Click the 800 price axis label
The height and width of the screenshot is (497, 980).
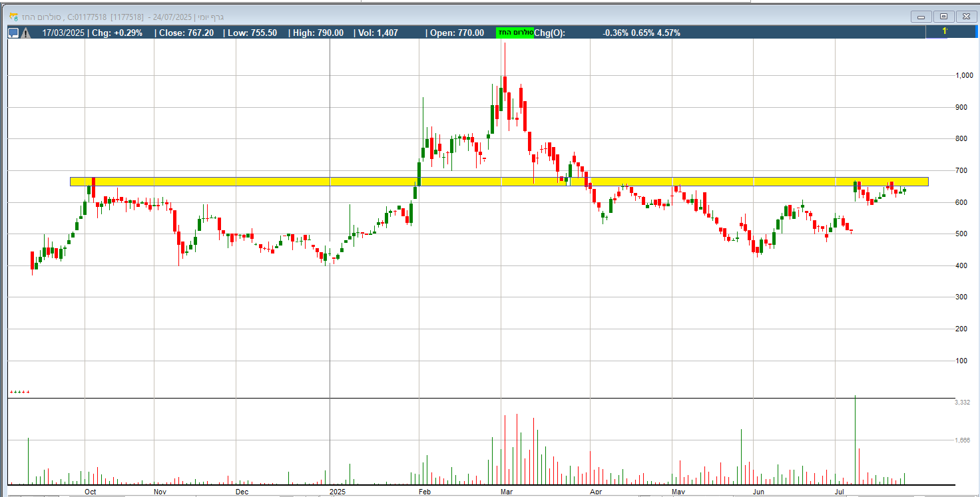point(961,139)
